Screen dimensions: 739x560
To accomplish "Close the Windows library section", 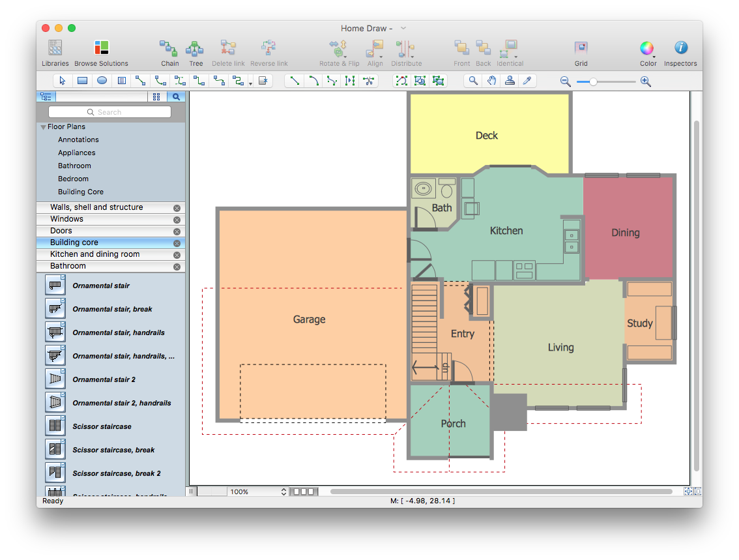I will pyautogui.click(x=176, y=218).
